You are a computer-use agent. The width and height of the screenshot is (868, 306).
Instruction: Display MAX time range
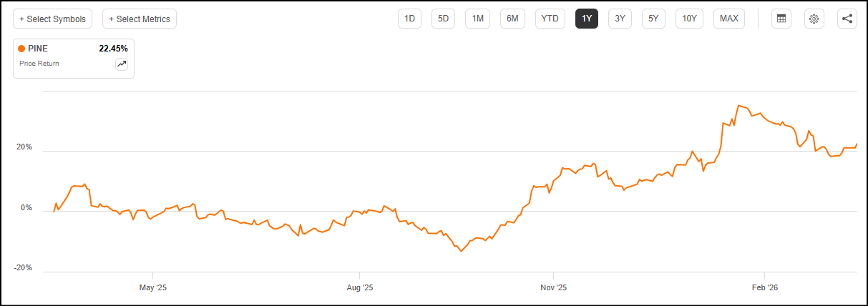[x=729, y=19]
